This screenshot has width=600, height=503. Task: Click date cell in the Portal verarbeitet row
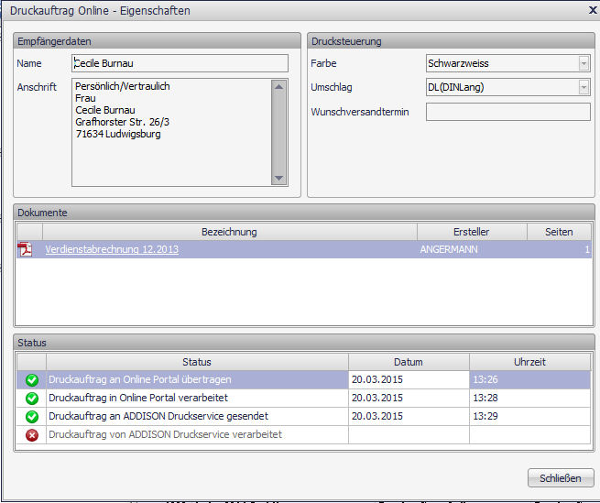tap(409, 398)
